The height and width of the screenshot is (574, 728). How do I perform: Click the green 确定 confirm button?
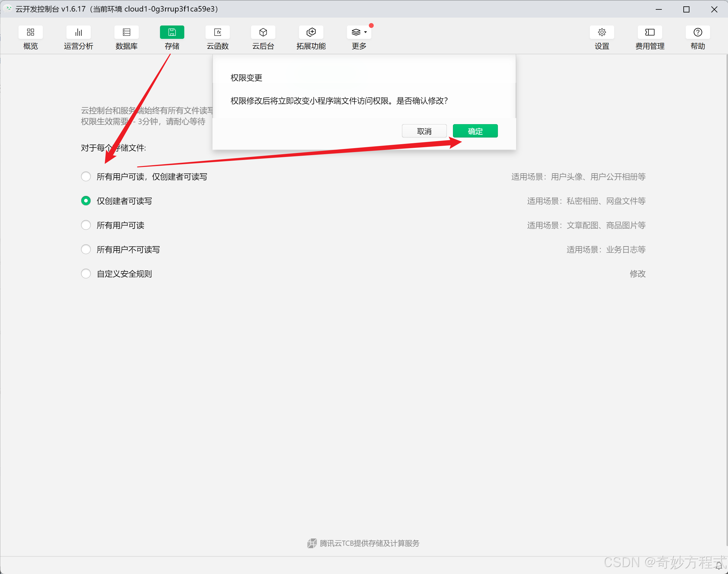(475, 131)
